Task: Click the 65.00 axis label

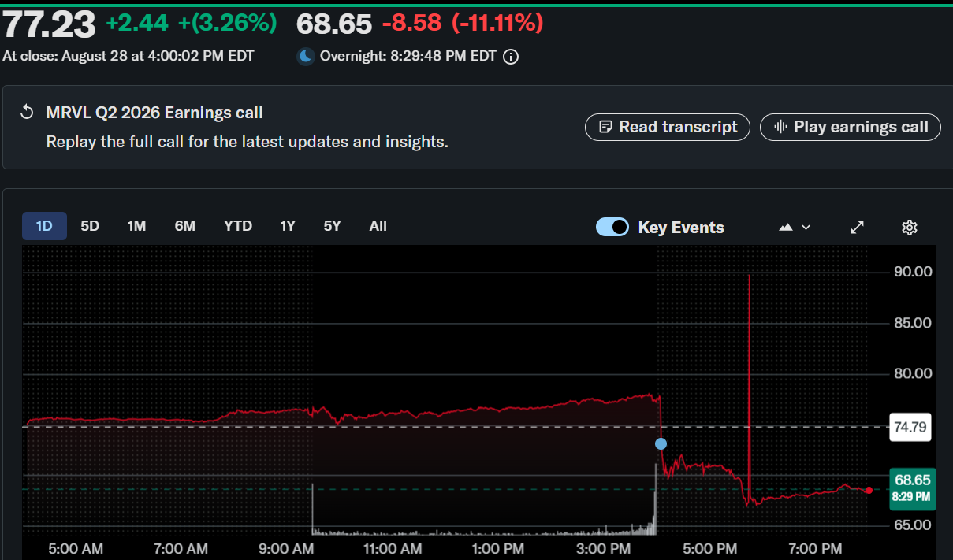Action: pyautogui.click(x=912, y=525)
